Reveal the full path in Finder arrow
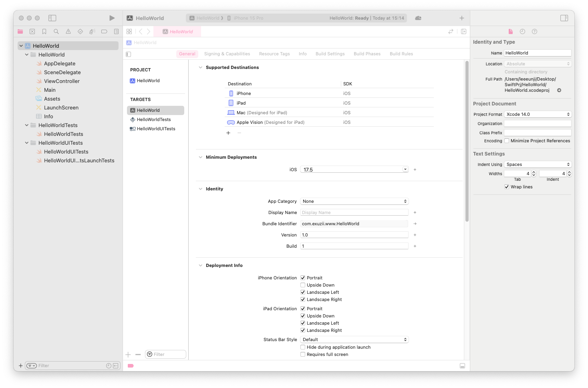 (559, 90)
